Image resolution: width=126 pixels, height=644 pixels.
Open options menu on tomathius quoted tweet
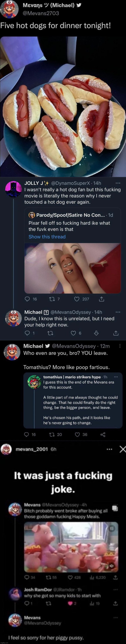pos(116,377)
